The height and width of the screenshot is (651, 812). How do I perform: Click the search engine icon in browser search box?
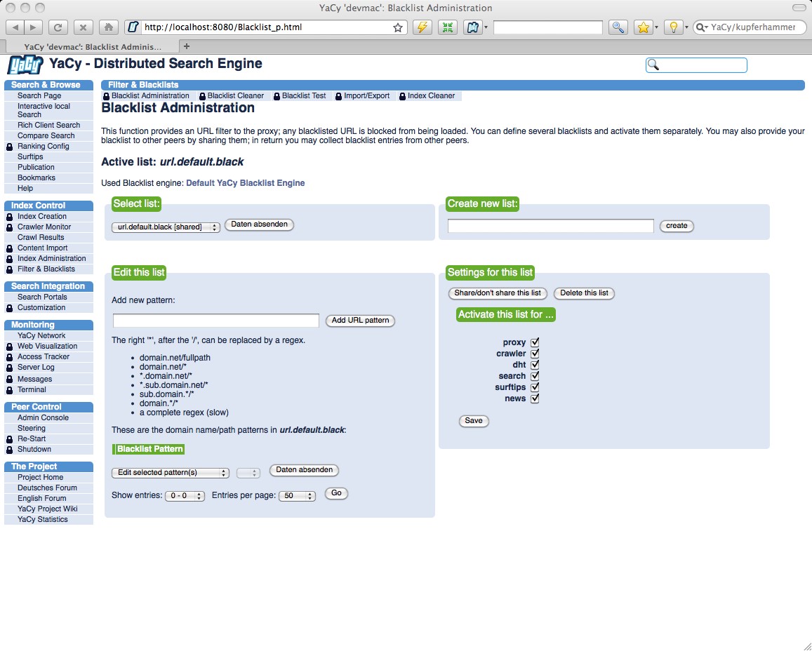click(700, 27)
